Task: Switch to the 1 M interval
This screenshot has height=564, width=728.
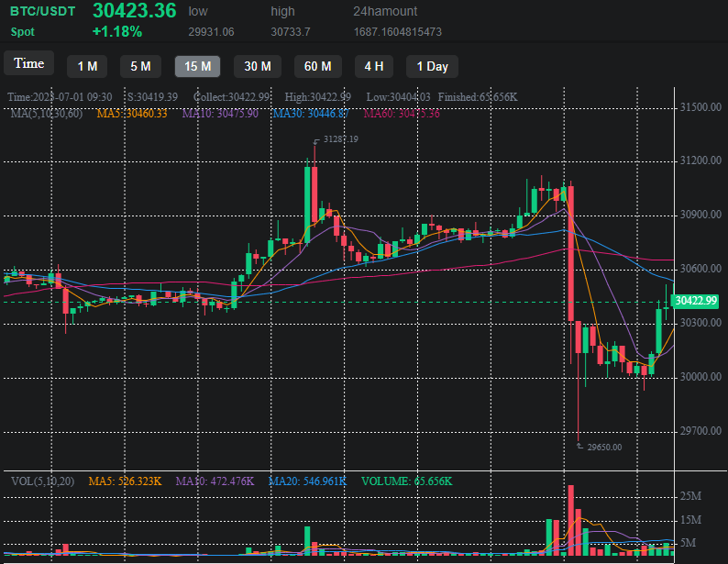Action: [87, 66]
